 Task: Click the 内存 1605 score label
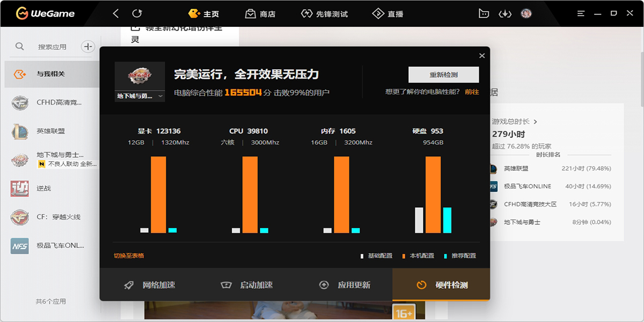point(338,131)
